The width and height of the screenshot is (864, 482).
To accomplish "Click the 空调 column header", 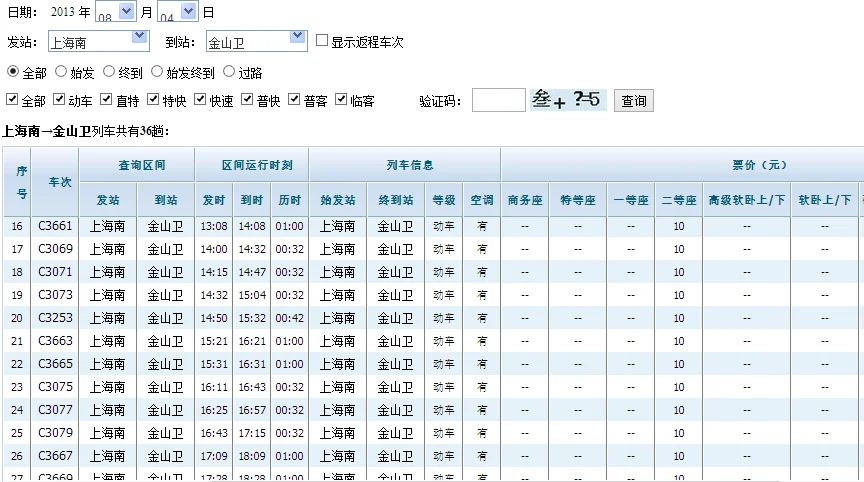I will [x=482, y=200].
